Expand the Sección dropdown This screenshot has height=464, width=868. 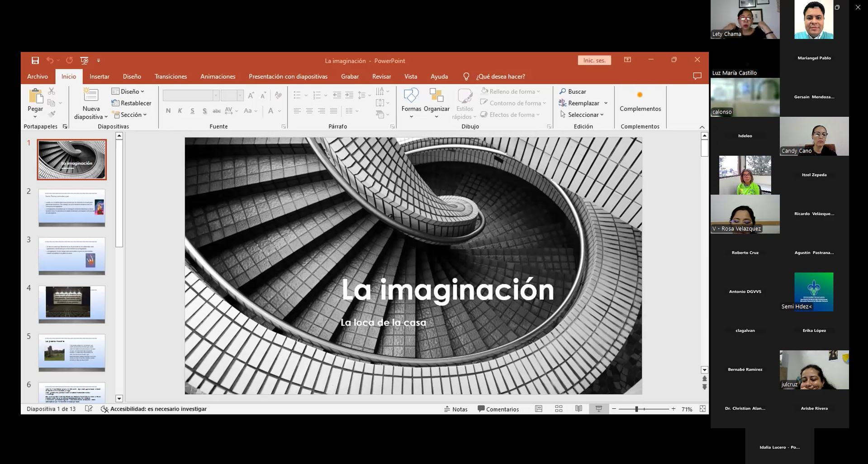[130, 115]
